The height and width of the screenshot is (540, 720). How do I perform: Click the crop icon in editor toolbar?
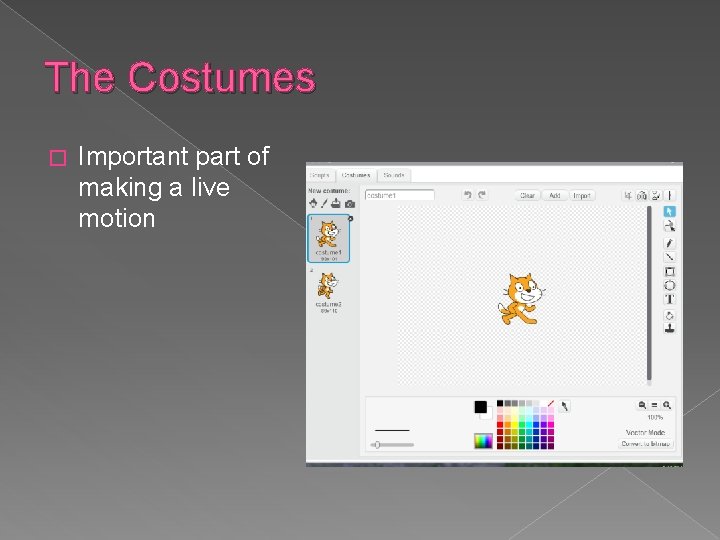click(628, 196)
